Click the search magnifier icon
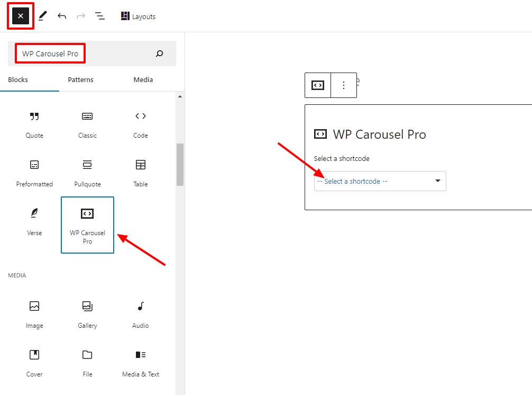 159,53
